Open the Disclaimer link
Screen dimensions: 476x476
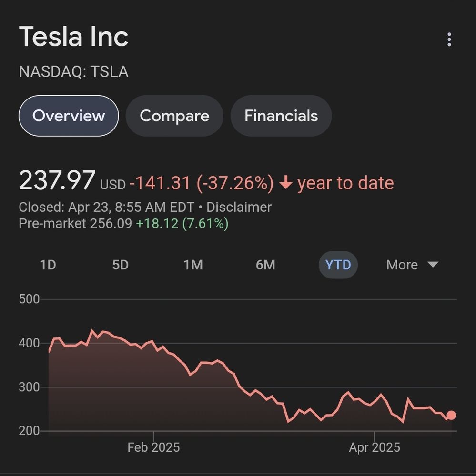click(239, 208)
